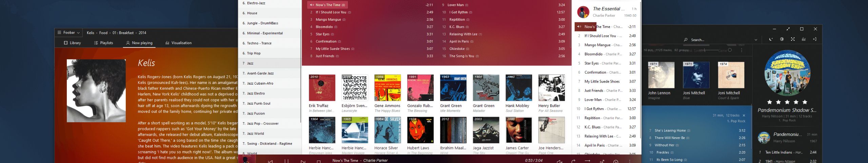Switch to the Visualisation tab
The width and height of the screenshot is (868, 163).
tap(178, 43)
